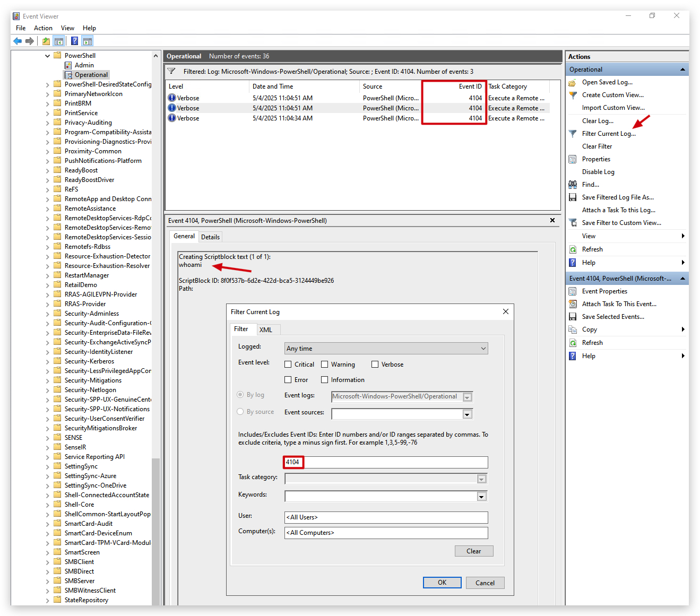Click the Admin log icon under PowerShell
Screen dimensions: 700x616
(x=68, y=65)
